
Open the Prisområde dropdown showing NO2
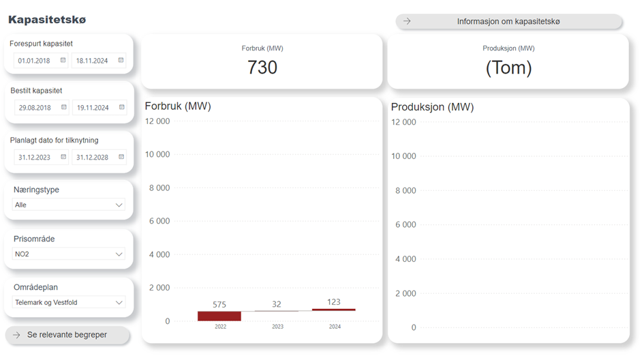tap(119, 254)
